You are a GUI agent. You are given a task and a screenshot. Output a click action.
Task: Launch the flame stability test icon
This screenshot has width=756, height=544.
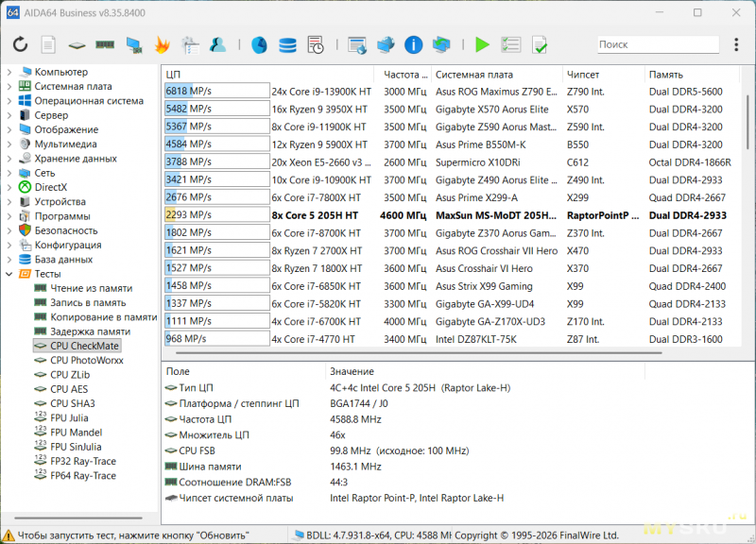162,44
